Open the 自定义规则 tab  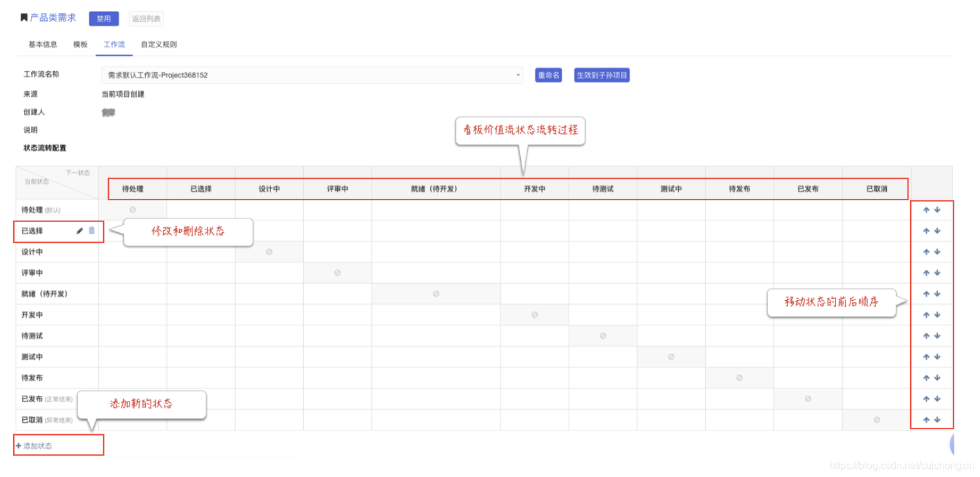159,45
